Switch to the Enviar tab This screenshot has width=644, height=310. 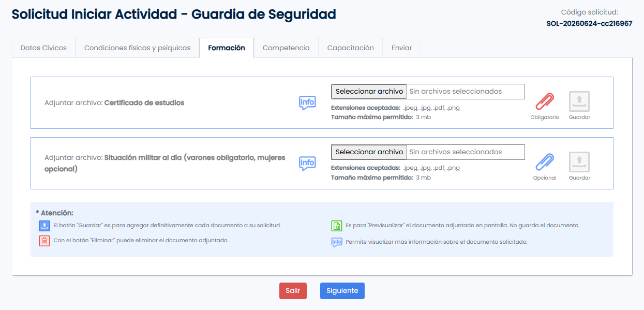(401, 48)
